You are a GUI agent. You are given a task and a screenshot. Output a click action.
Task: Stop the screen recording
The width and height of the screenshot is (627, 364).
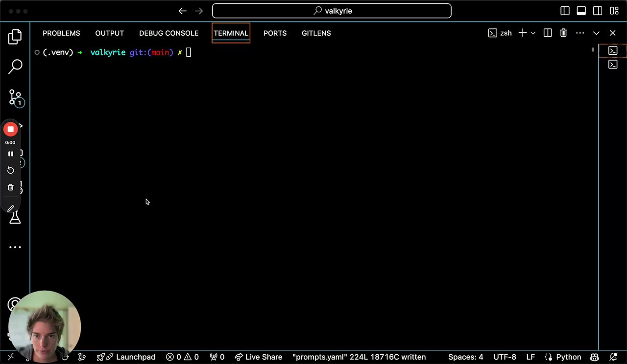click(x=10, y=129)
